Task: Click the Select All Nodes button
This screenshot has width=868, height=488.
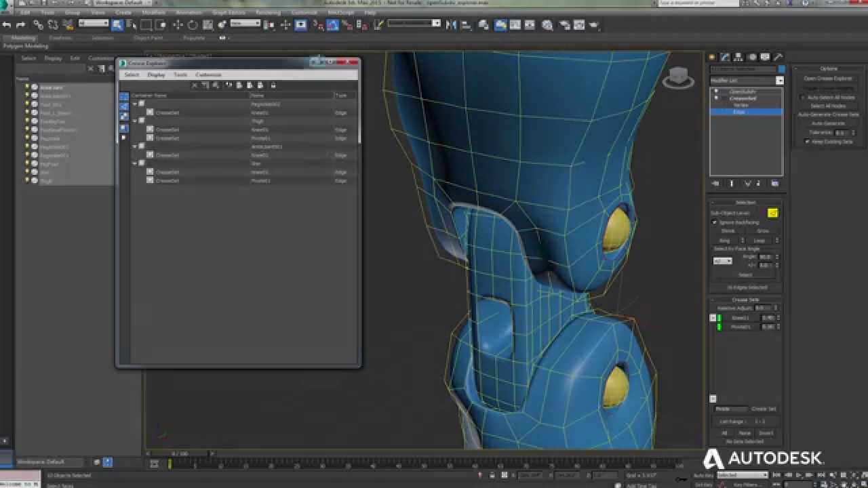Action: click(x=829, y=106)
